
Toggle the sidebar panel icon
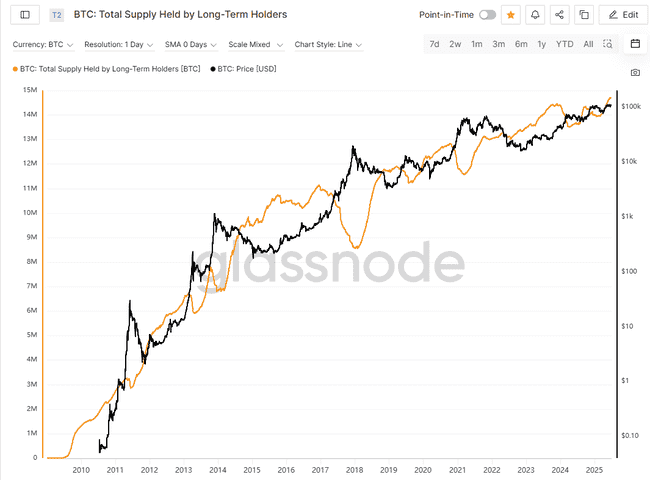tap(24, 15)
